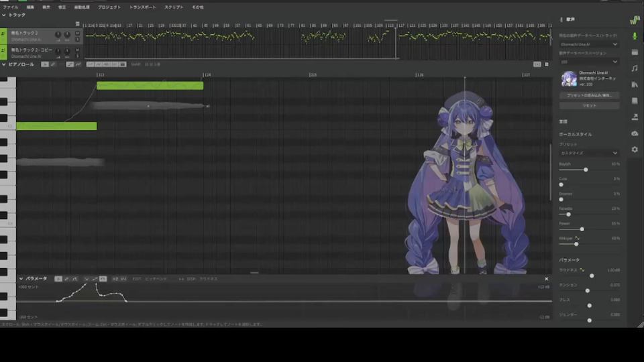
Task: Click the piano roll vertical scrollbar
Action: point(551,172)
